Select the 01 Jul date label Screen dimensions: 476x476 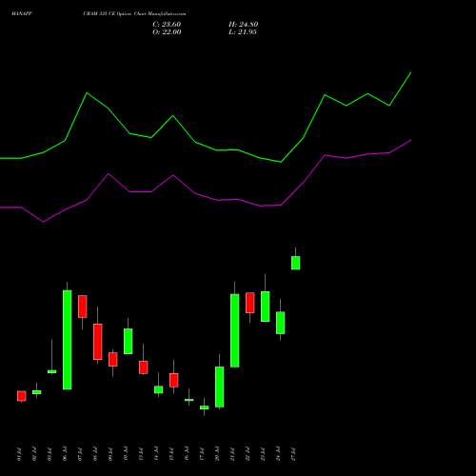tap(19, 454)
